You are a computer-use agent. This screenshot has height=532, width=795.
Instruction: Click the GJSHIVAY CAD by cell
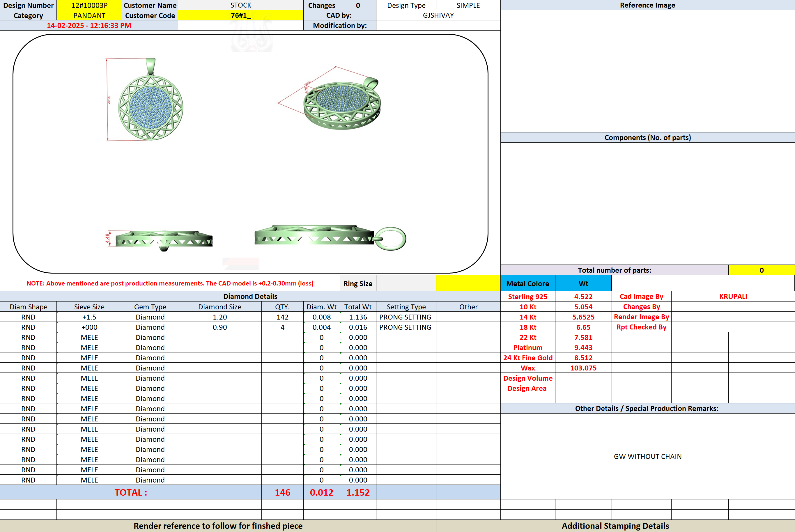tap(438, 15)
